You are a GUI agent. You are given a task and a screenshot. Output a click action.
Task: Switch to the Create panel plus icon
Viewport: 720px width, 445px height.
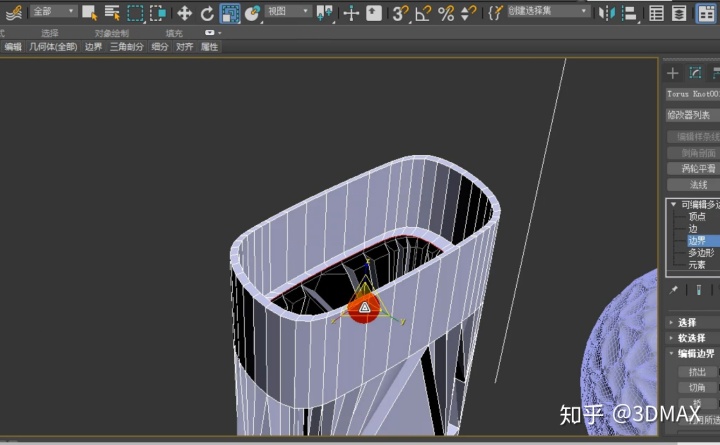[x=673, y=73]
